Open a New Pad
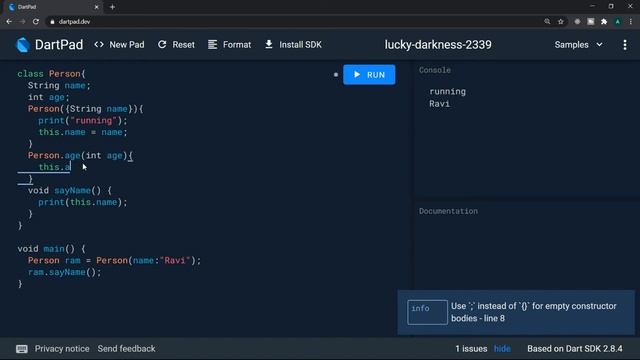Screen dimensions: 640x360 (119, 45)
